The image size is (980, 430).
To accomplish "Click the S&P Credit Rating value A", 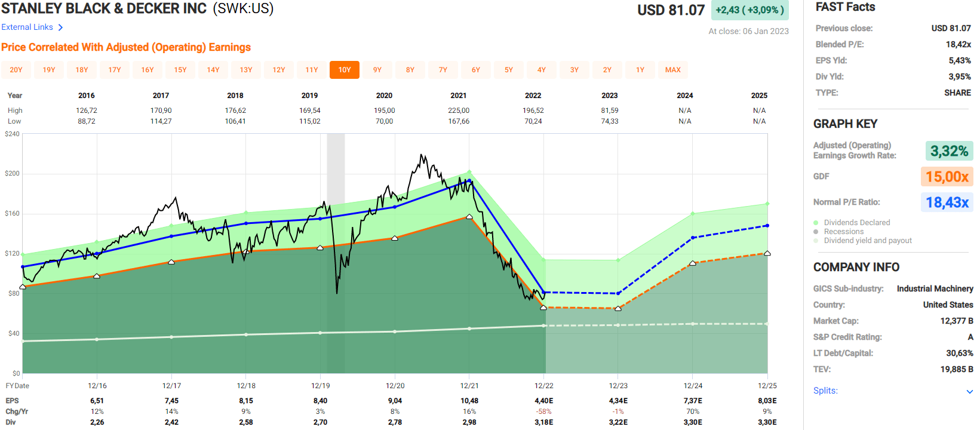I will 970,337.
